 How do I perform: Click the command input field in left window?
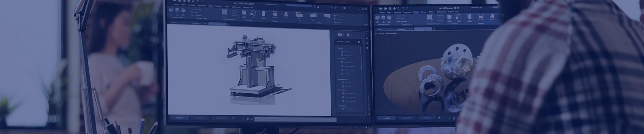295,119
